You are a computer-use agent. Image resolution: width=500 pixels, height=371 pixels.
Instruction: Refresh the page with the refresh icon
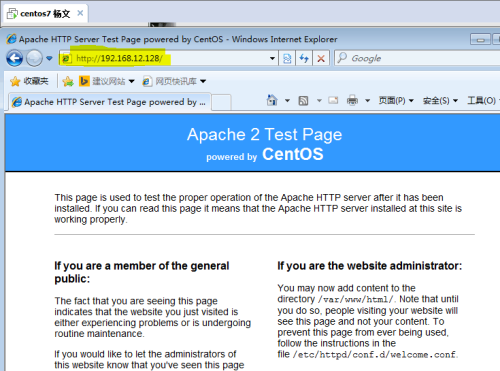[304, 59]
